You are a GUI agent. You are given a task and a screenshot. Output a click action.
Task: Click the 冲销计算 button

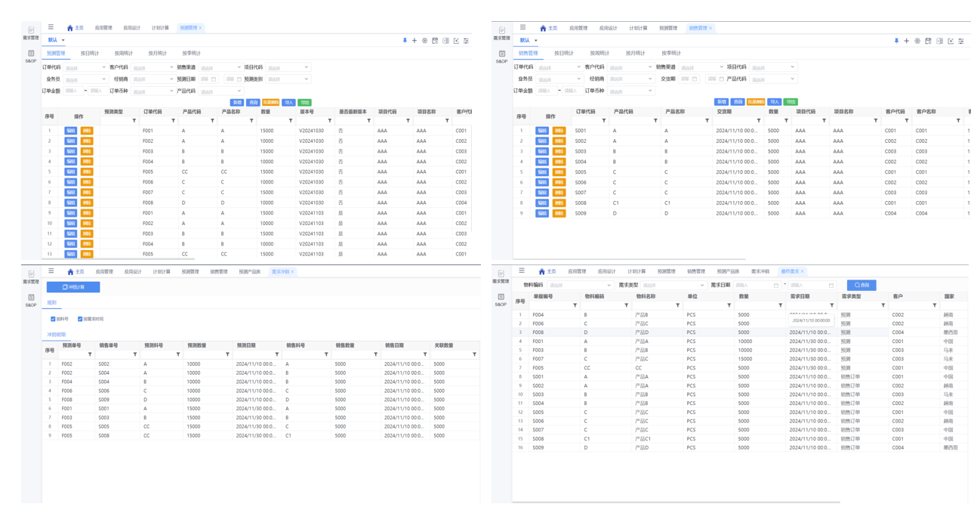pos(73,287)
